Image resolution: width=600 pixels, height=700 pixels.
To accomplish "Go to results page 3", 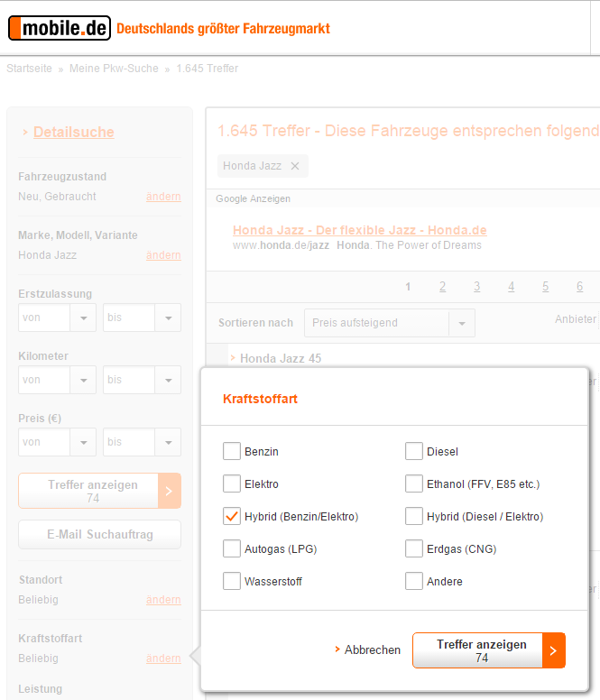I will [476, 287].
